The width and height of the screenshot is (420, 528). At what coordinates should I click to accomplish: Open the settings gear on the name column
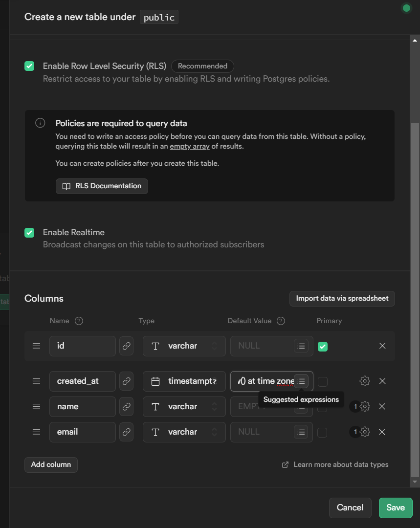[x=364, y=406]
